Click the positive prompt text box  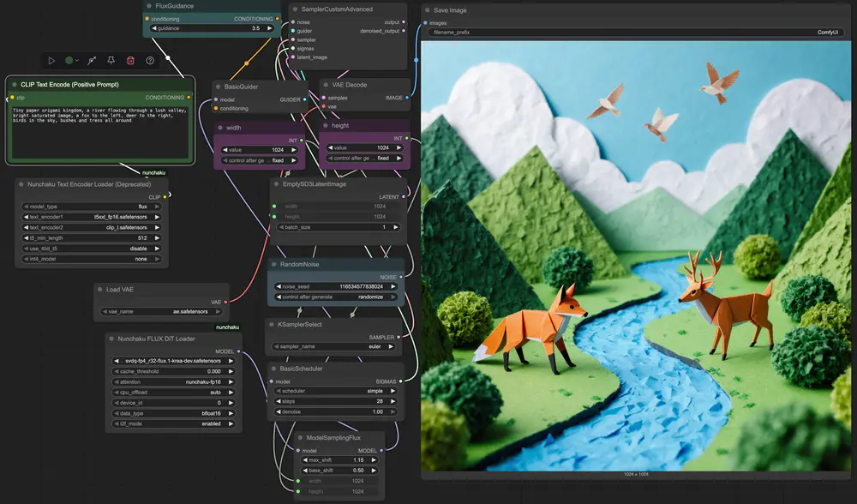(x=100, y=133)
